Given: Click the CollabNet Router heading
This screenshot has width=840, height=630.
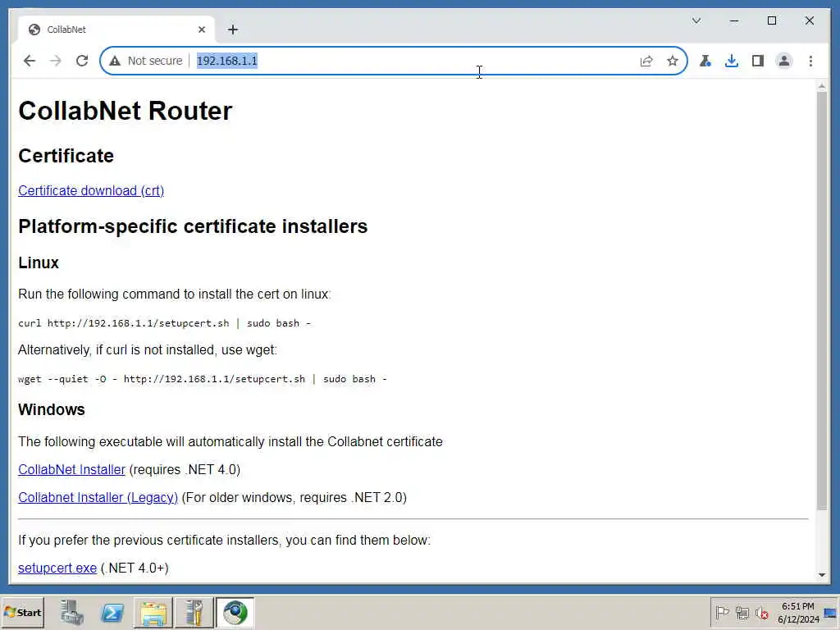Looking at the screenshot, I should click(126, 111).
